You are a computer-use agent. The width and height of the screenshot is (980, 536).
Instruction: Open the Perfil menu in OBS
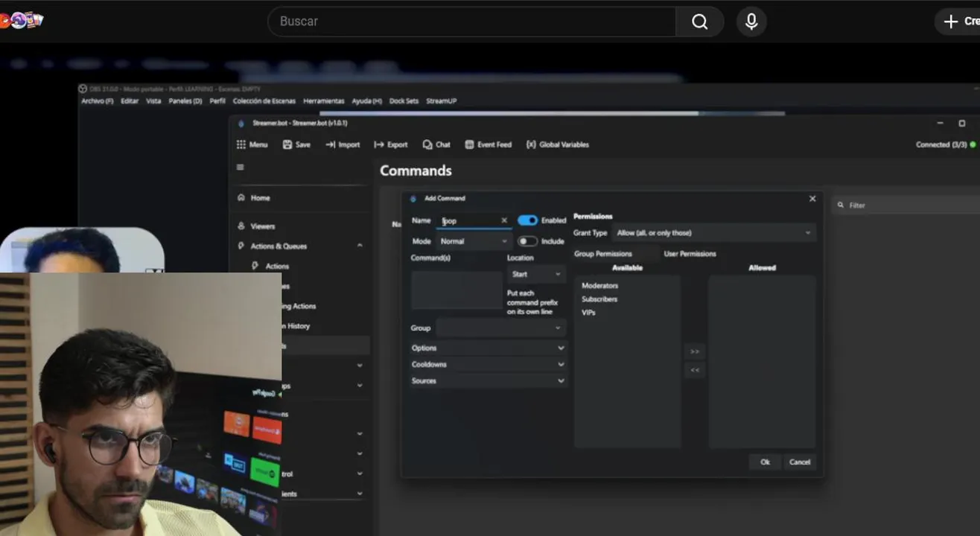(x=217, y=101)
